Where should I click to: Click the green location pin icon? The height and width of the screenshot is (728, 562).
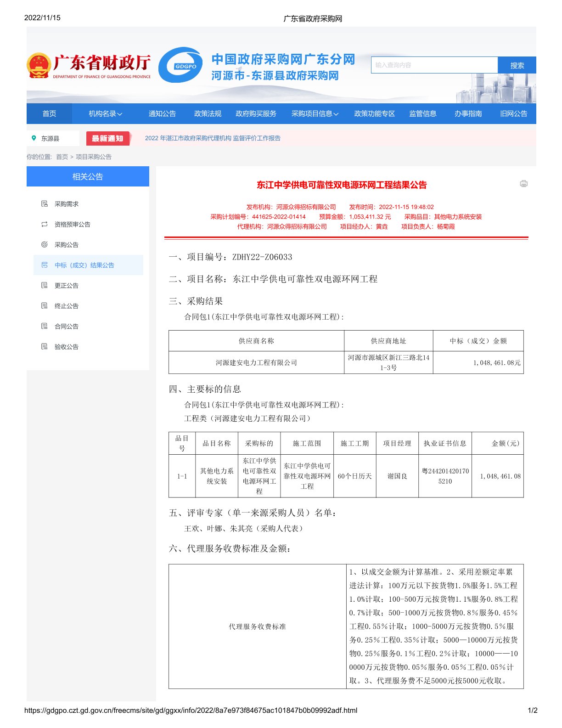(34, 138)
